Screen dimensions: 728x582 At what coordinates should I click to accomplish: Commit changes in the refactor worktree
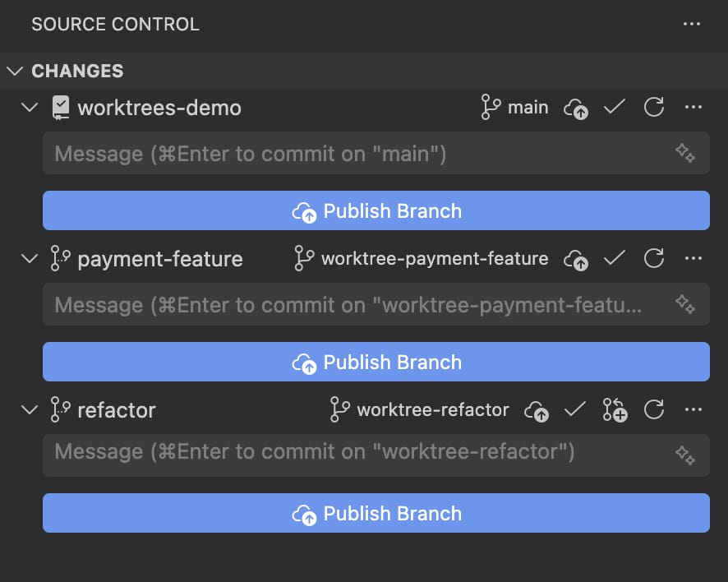[575, 409]
